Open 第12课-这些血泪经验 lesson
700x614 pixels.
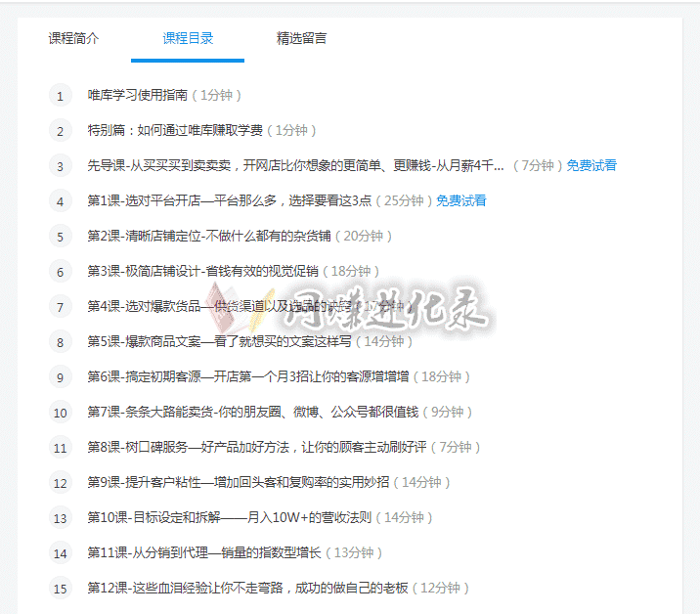tap(247, 588)
